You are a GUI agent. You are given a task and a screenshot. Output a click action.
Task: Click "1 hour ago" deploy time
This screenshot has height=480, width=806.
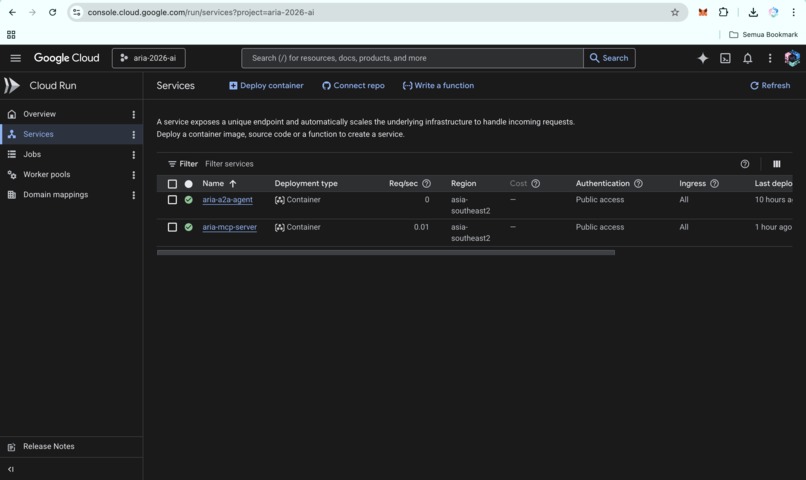773,227
